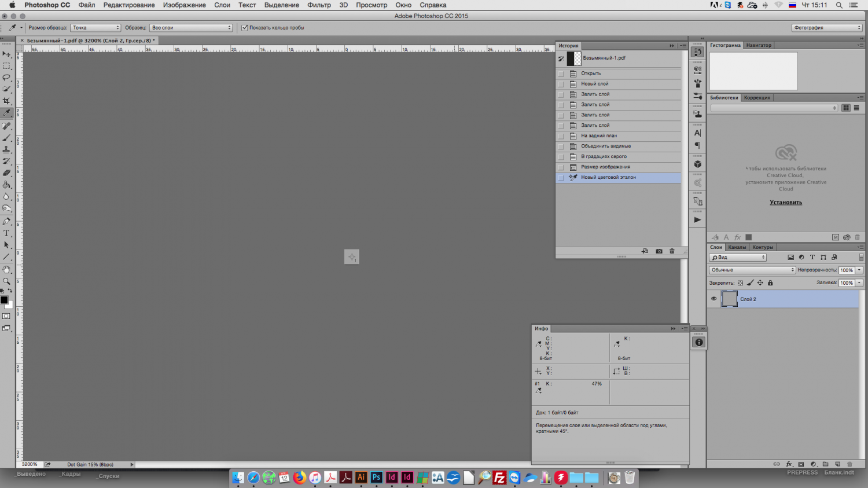Open the blend mode dropdown Обычные
868x488 pixels.
point(753,270)
